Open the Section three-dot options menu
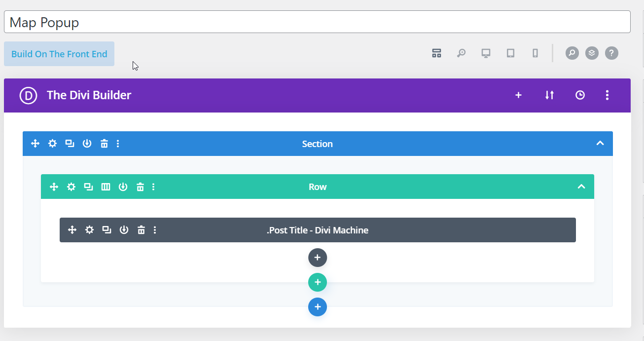This screenshot has height=341, width=644. point(118,143)
